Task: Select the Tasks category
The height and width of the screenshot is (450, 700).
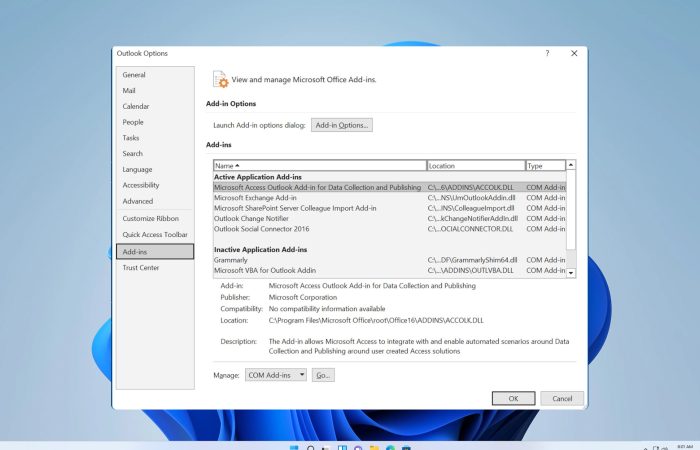Action: coord(155,138)
